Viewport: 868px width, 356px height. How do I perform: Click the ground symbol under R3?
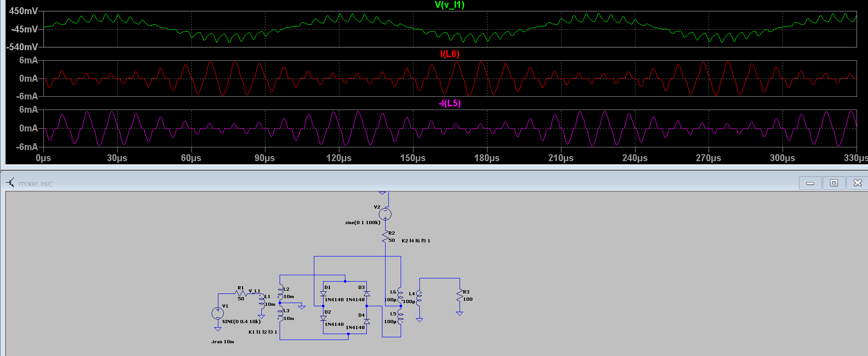(460, 313)
